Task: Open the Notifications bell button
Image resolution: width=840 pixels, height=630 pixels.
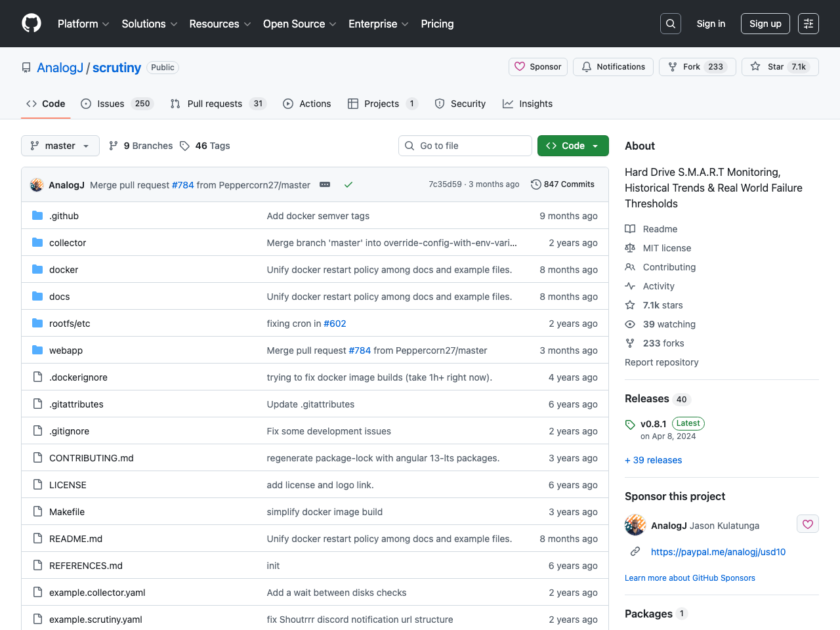Action: click(613, 67)
